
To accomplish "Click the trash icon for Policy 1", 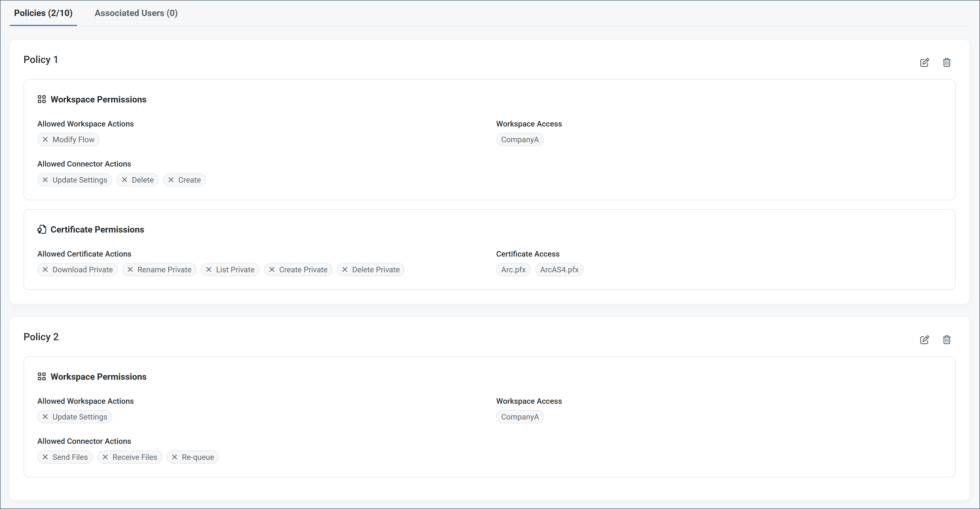I will [x=947, y=62].
